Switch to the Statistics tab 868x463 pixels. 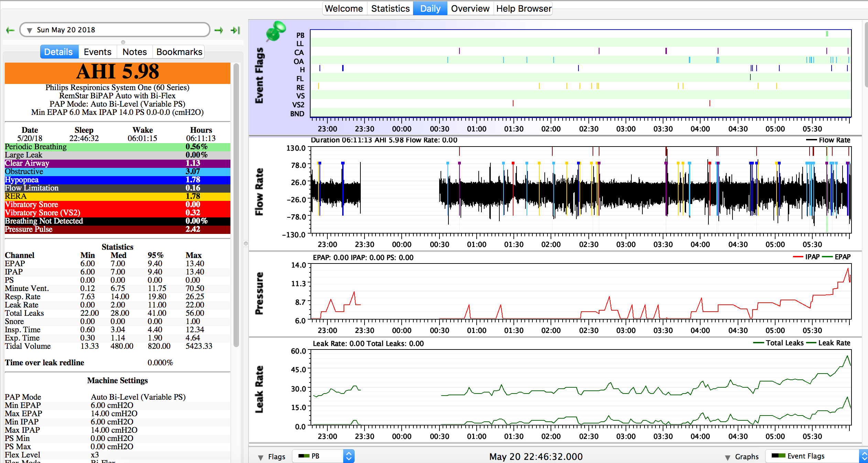tap(390, 9)
